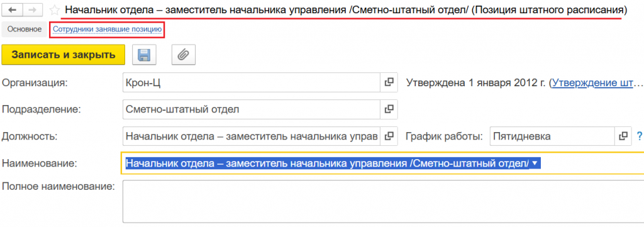Click the highlighted Наименование text field
The width and height of the screenshot is (644, 227).
(382, 163)
